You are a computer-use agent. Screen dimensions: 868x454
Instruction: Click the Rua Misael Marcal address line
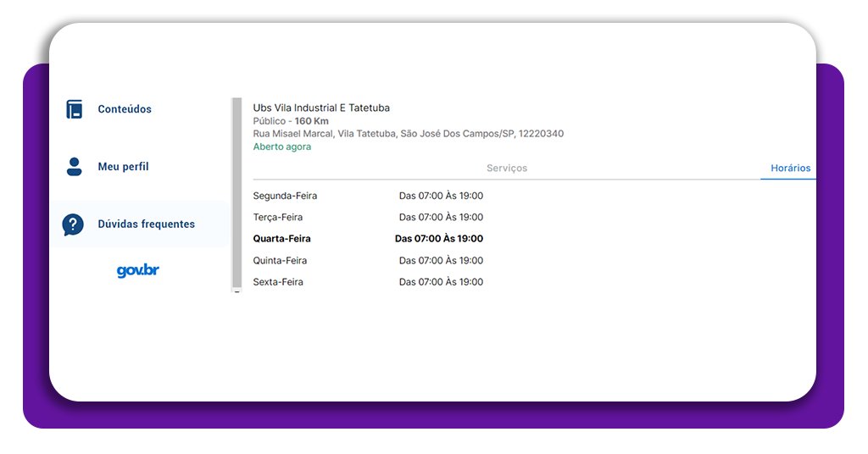408,134
